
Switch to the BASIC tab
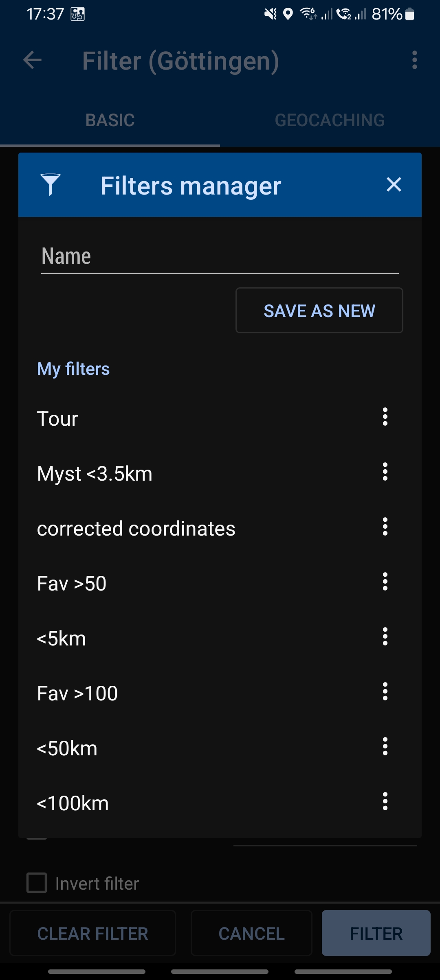coord(110,120)
